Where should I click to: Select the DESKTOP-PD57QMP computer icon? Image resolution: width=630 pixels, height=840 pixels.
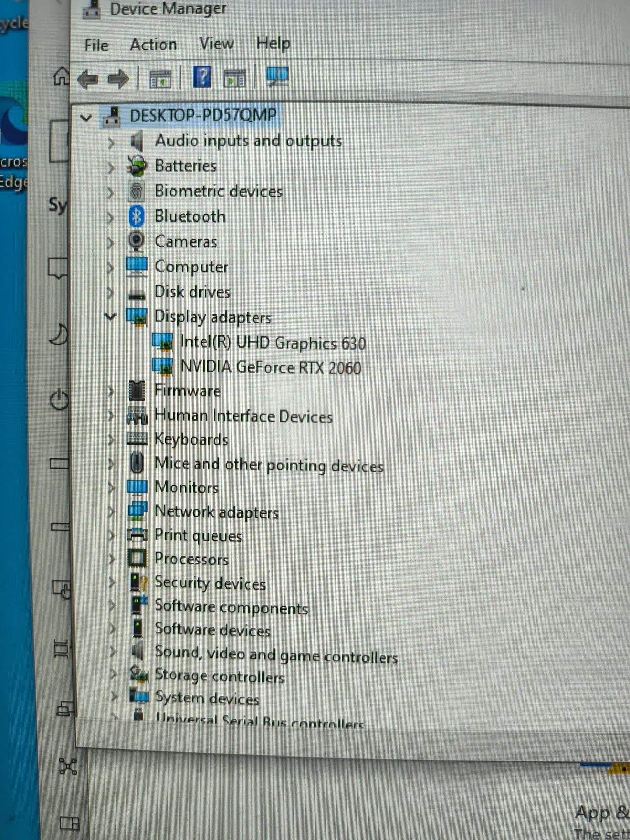click(111, 116)
